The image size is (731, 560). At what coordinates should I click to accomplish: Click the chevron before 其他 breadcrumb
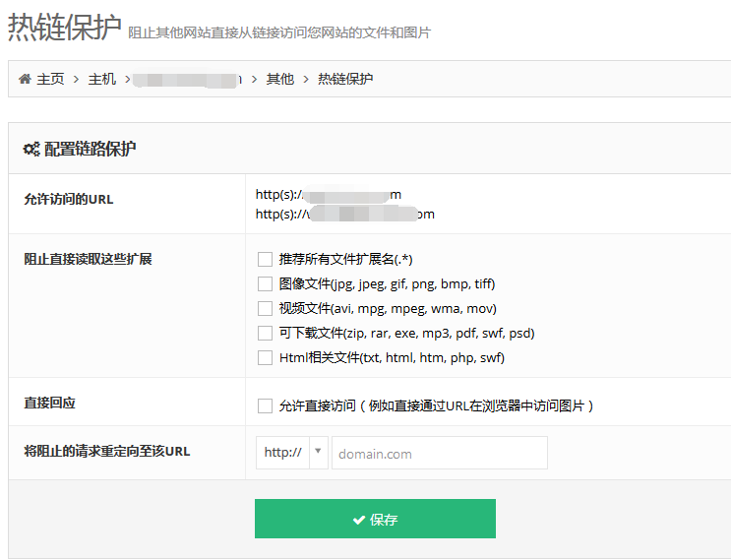[x=254, y=80]
